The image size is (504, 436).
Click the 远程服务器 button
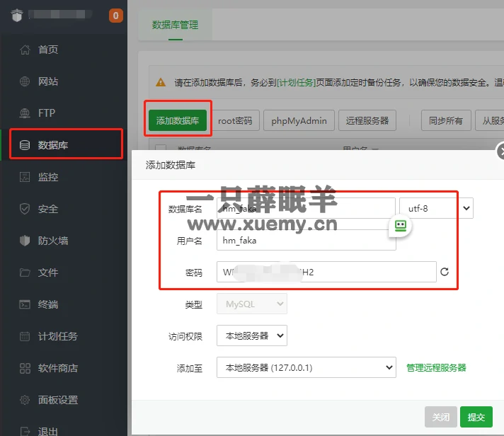pos(367,120)
